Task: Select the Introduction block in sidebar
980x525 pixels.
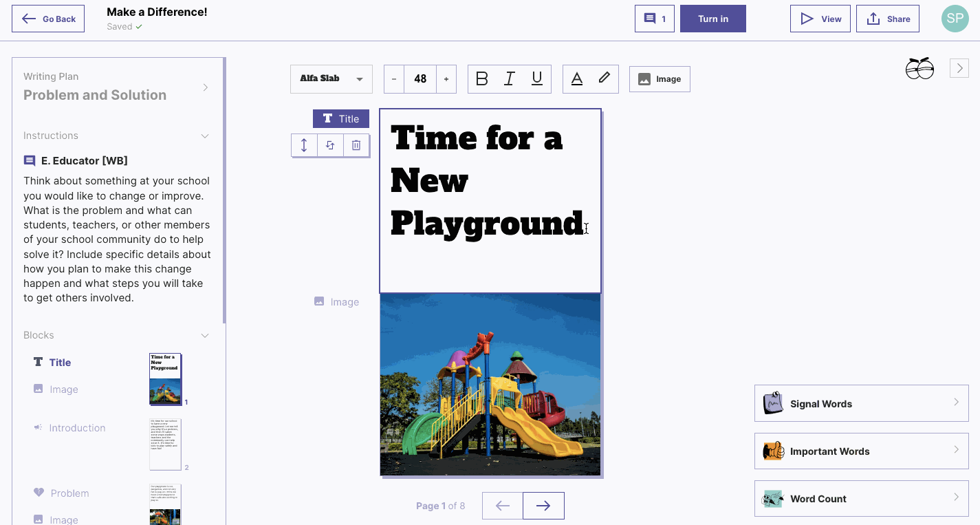Action: click(77, 428)
